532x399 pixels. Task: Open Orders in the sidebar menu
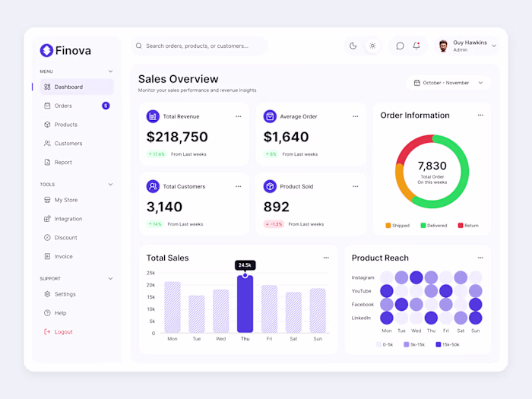77,106
